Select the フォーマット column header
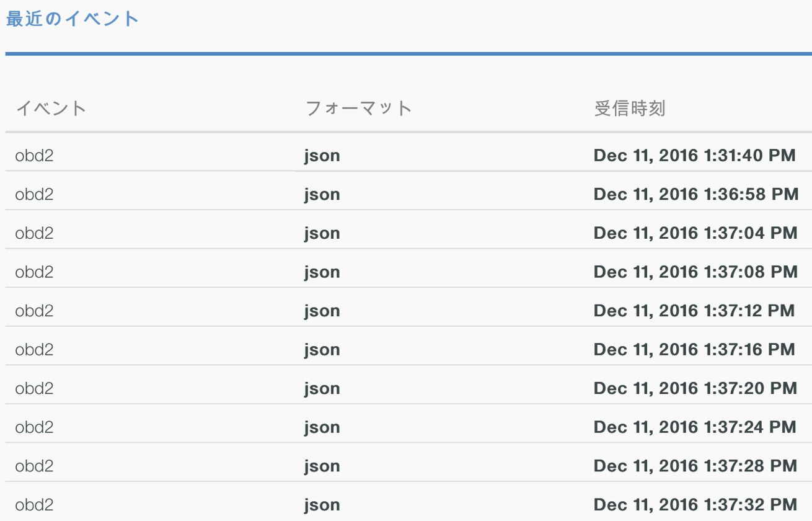The image size is (812, 521). point(359,109)
